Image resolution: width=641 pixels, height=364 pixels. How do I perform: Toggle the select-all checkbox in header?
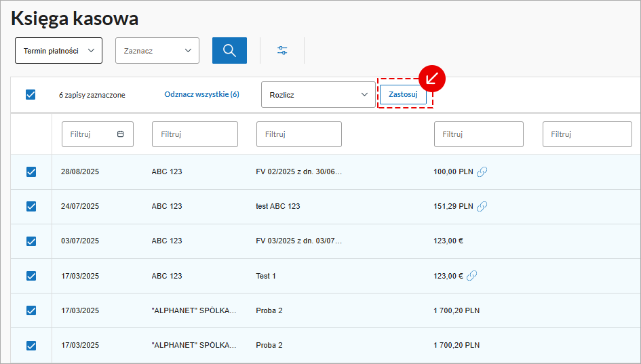coord(31,95)
